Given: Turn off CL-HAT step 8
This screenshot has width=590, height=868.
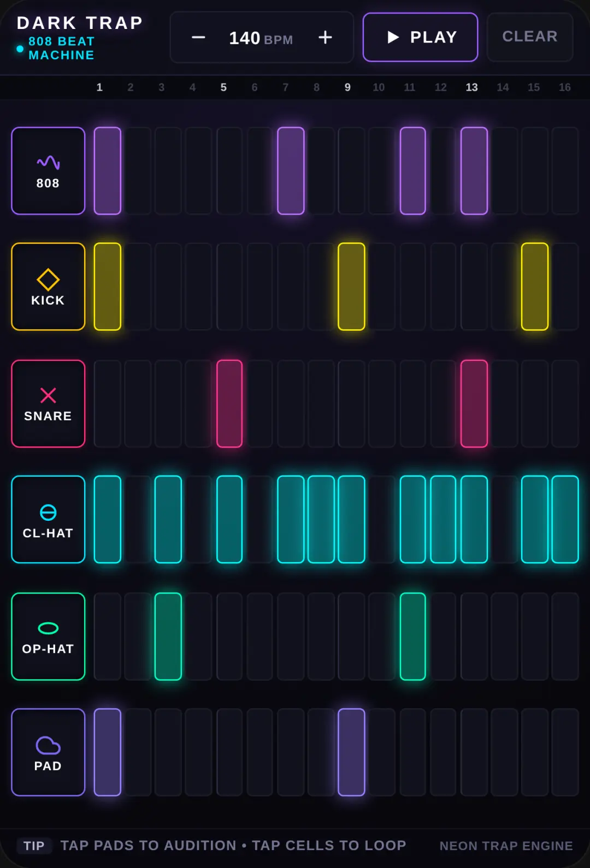Looking at the screenshot, I should (321, 519).
